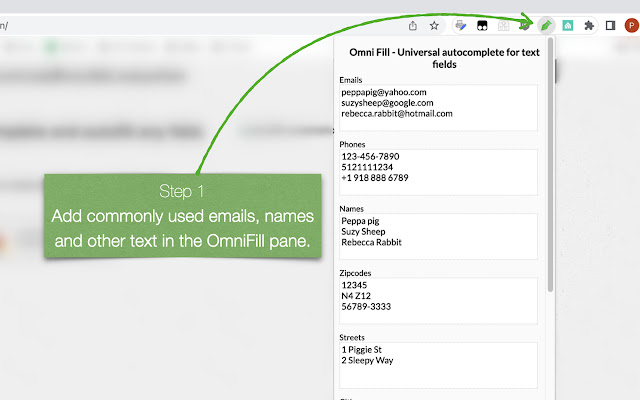Click the email rebecca.rabbit@hotmail.com
640x400 pixels.
click(397, 113)
